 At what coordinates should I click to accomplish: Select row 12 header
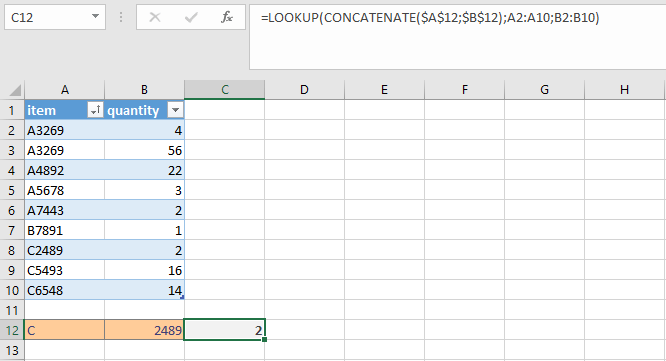[12, 330]
